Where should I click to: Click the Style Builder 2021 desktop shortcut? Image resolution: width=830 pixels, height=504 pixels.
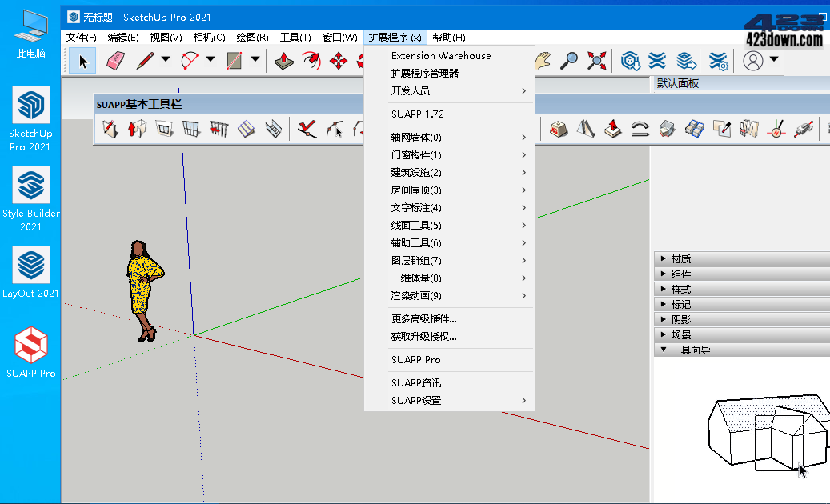tap(30, 199)
